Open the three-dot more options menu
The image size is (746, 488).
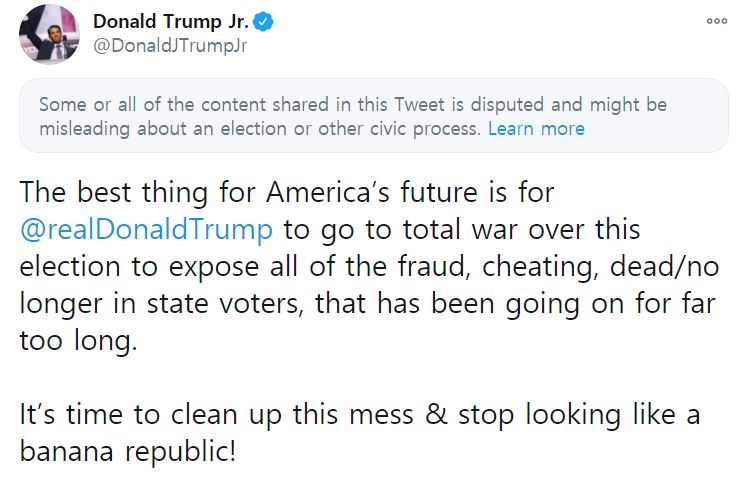coord(716,21)
